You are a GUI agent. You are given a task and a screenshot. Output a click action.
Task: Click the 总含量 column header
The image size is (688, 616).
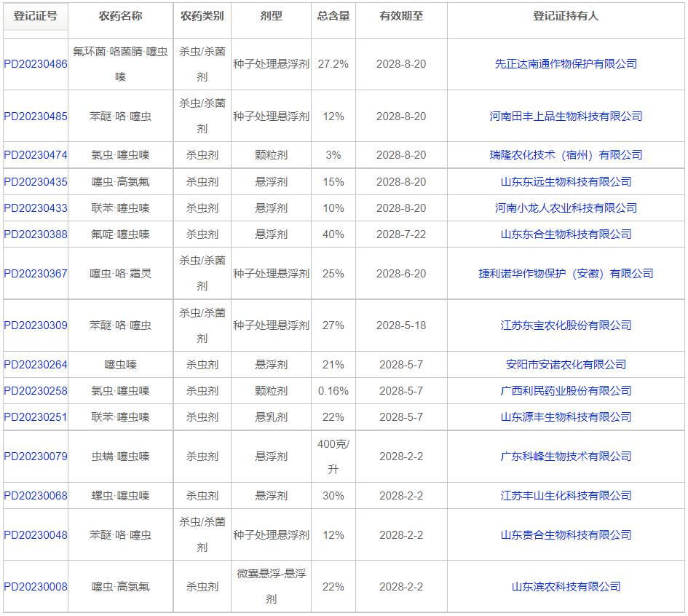(333, 16)
